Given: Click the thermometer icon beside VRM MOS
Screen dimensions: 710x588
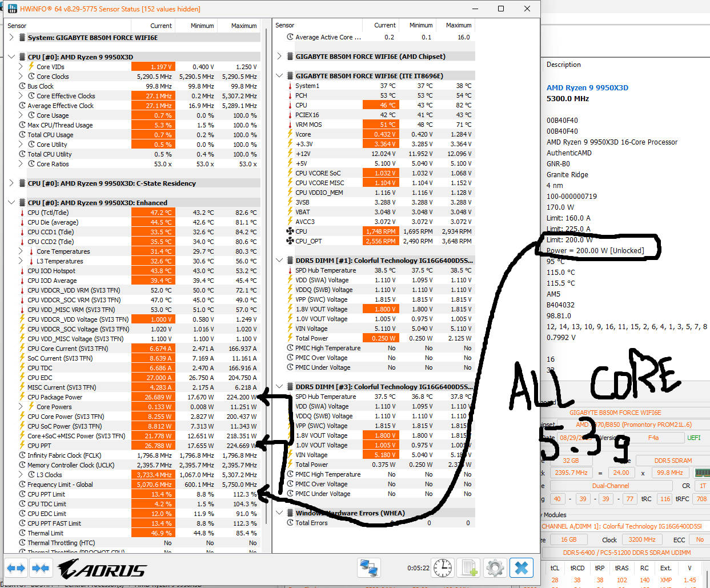Looking at the screenshot, I should click(x=290, y=125).
